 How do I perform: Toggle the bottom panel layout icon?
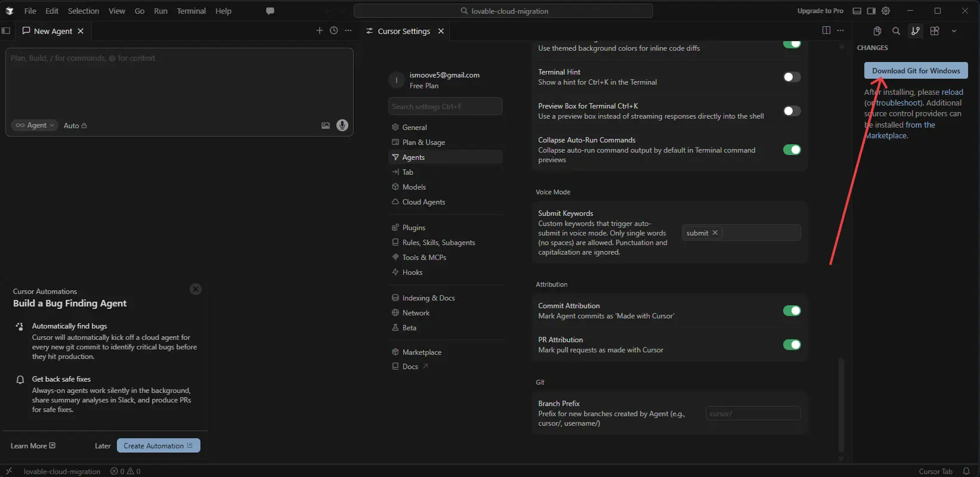(857, 11)
